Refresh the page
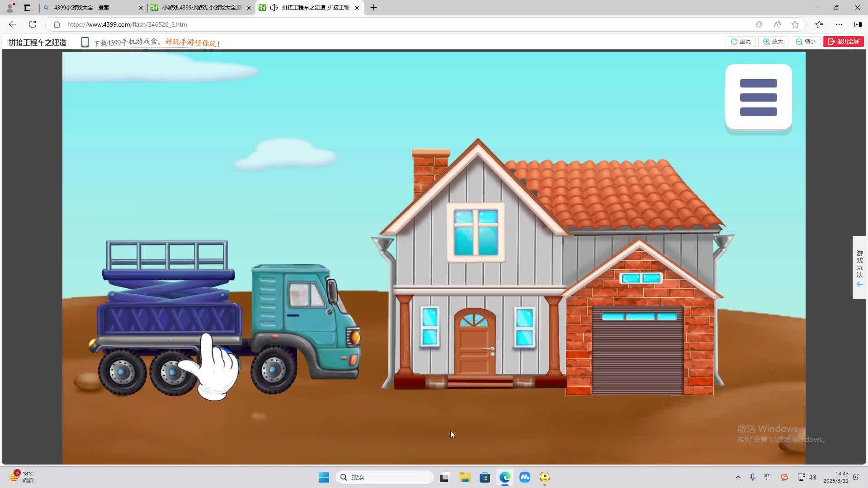868x488 pixels. tap(33, 24)
